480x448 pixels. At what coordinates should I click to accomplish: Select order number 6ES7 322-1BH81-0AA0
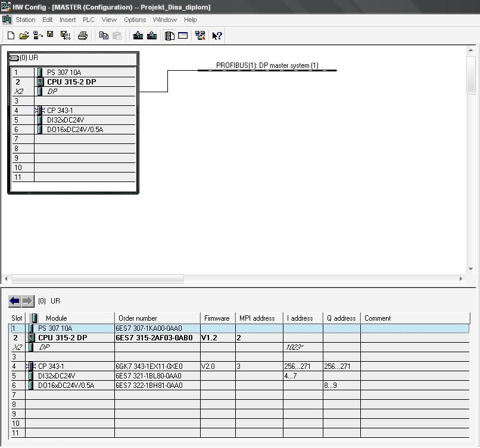(149, 386)
